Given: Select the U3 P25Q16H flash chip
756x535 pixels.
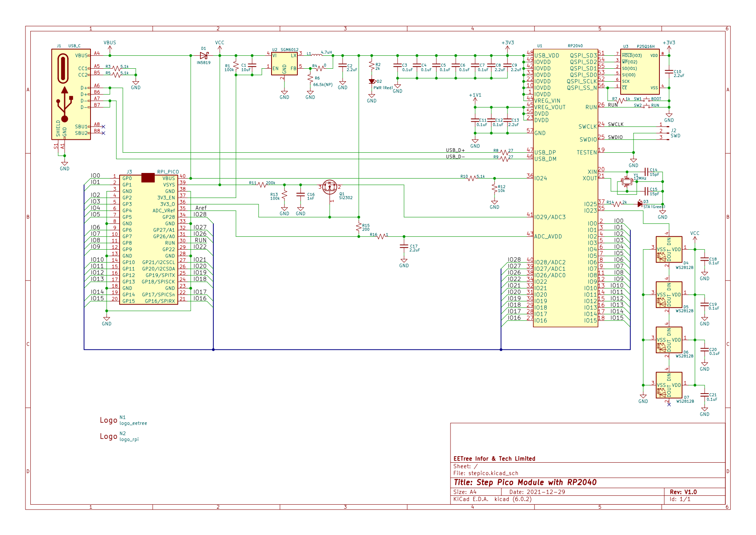Looking at the screenshot, I should click(x=640, y=72).
